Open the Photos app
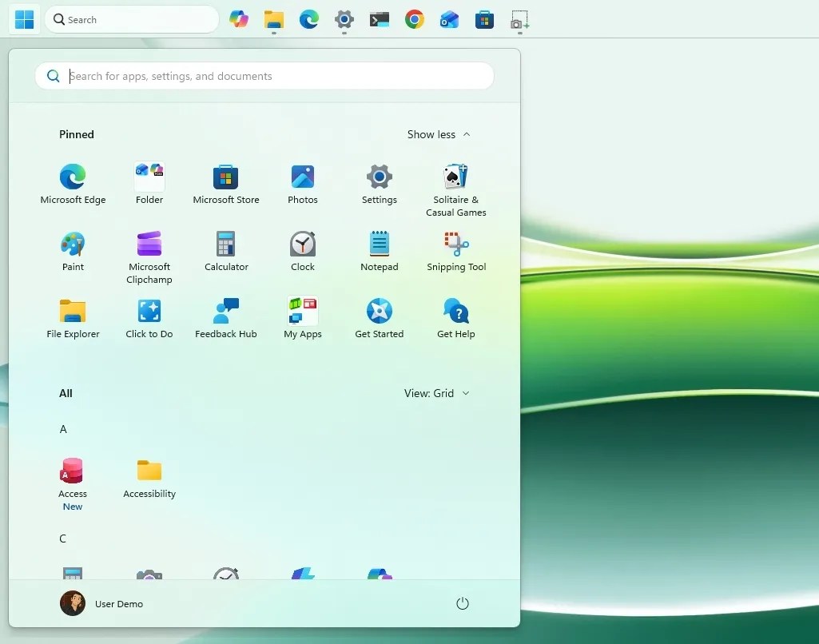Screen dimensions: 819x644 (302, 185)
